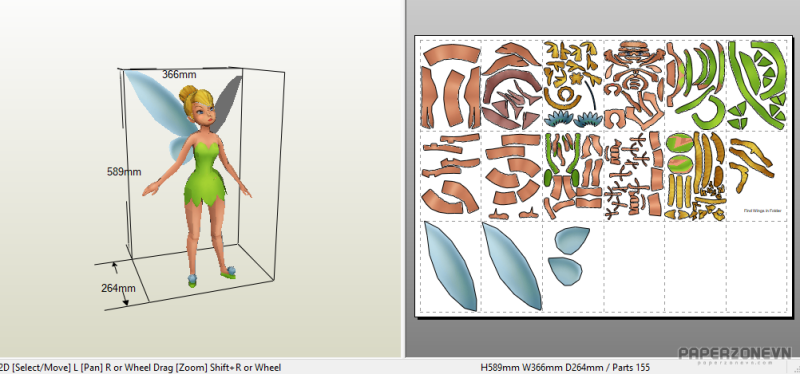This screenshot has width=800, height=374.
Task: Click the PAPERZONEVN watermark logo
Action: pyautogui.click(x=735, y=355)
